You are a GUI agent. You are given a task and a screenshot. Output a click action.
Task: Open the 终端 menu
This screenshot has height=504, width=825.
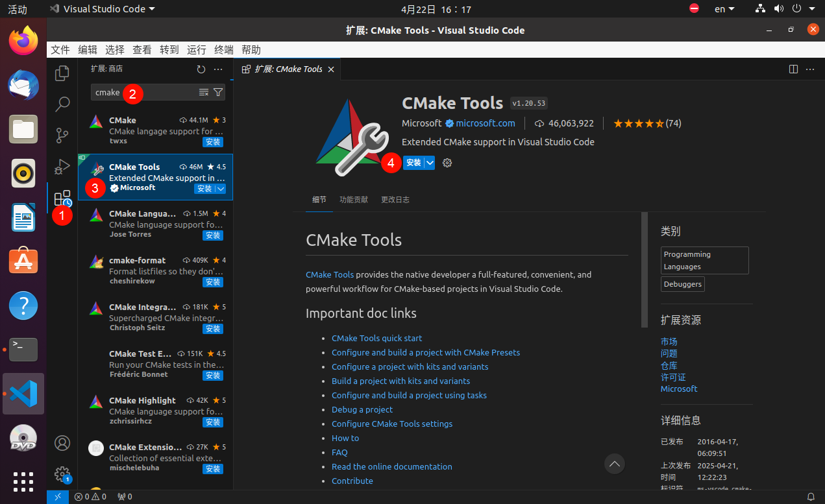coord(224,50)
